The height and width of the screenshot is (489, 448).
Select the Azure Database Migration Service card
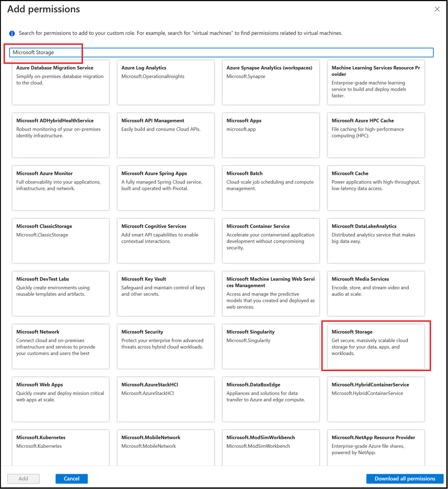click(x=61, y=83)
